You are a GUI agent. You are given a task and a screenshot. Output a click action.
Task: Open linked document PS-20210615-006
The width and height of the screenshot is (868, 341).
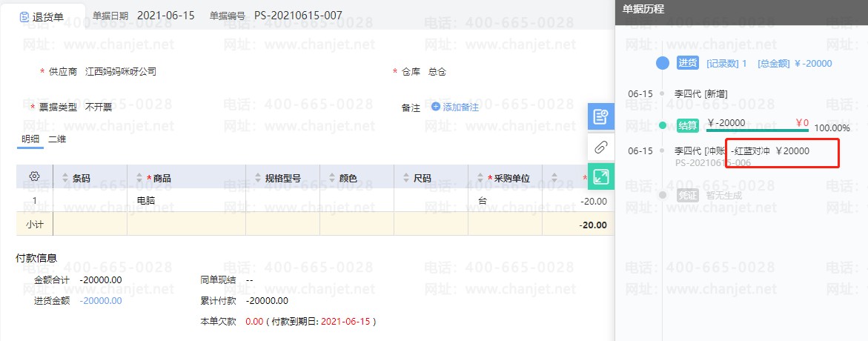coord(713,163)
